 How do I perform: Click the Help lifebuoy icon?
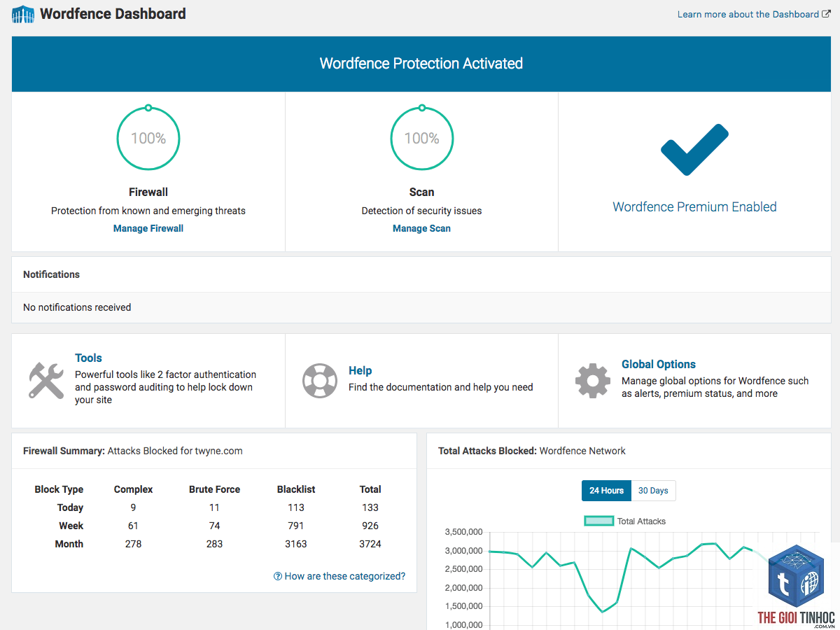[320, 380]
